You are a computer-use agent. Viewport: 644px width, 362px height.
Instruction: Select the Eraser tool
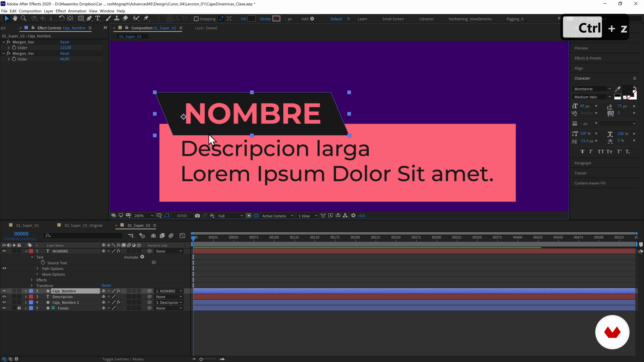(x=125, y=18)
